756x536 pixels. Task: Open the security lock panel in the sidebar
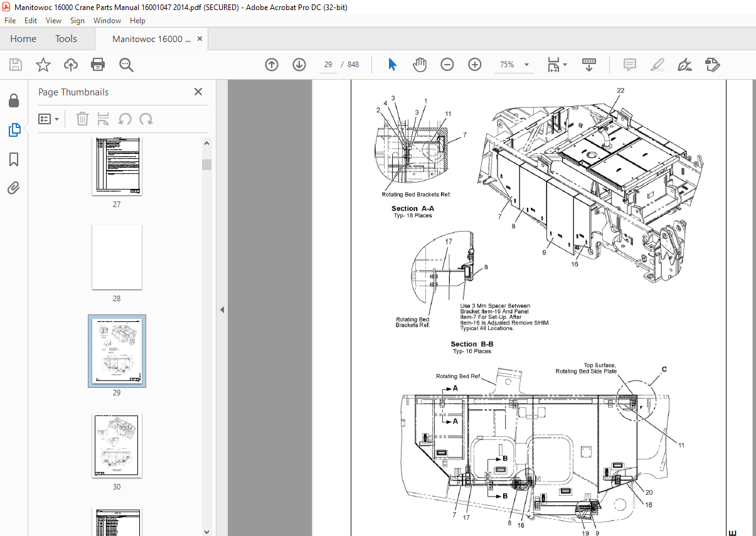(x=14, y=101)
